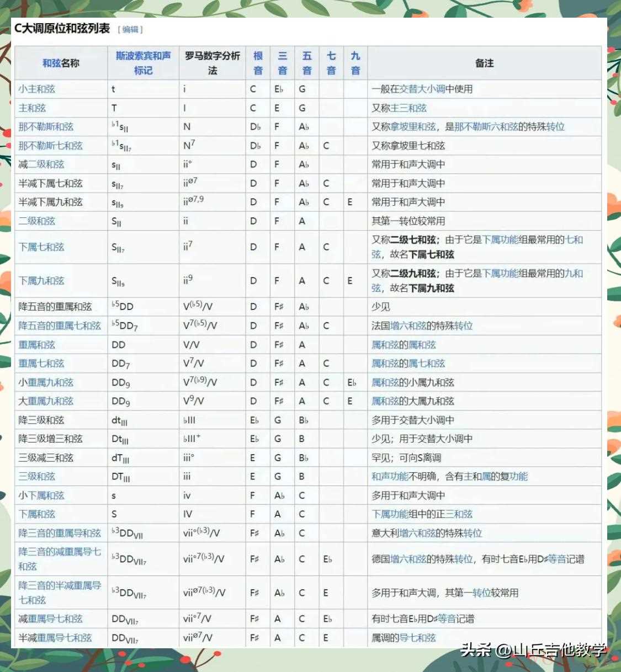Click the 三级和弦 chord name link
Screen dimensions: 621x672
pyautogui.click(x=36, y=476)
